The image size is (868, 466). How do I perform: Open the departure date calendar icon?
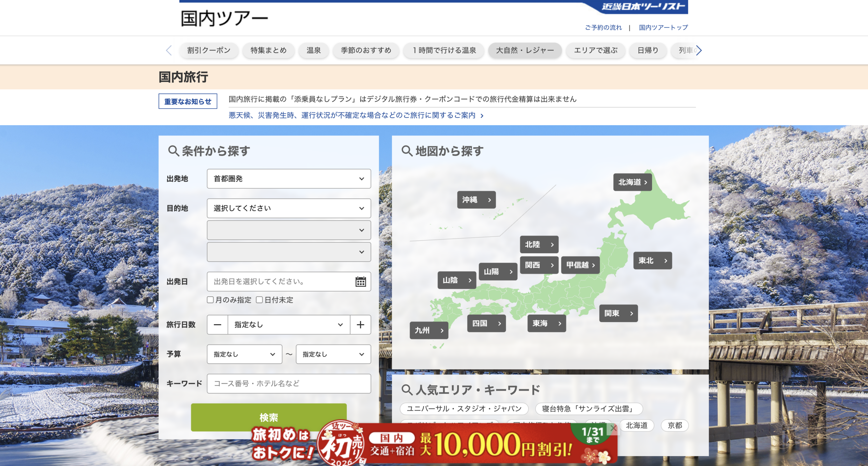point(360,281)
